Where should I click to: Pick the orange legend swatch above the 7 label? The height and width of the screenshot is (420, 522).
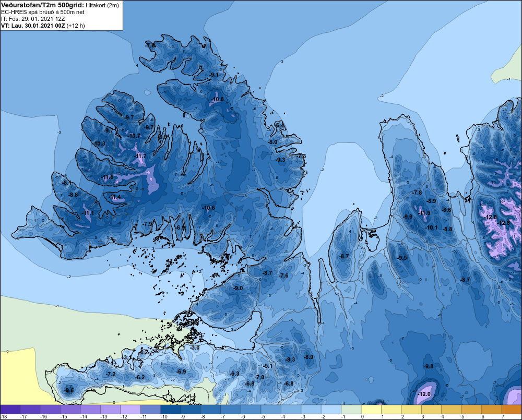point(512,410)
